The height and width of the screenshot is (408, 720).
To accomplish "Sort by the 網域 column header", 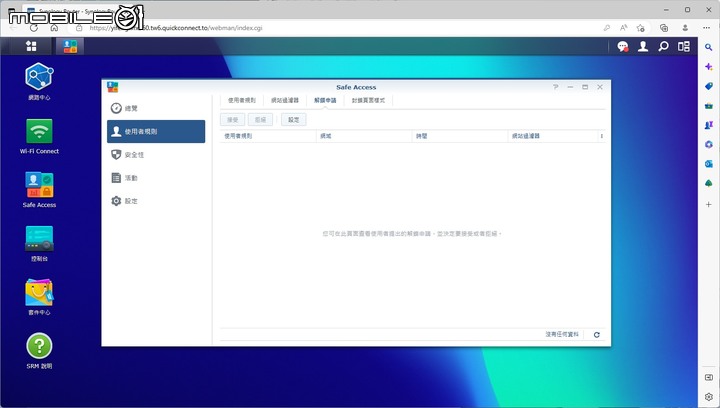I will coord(364,136).
